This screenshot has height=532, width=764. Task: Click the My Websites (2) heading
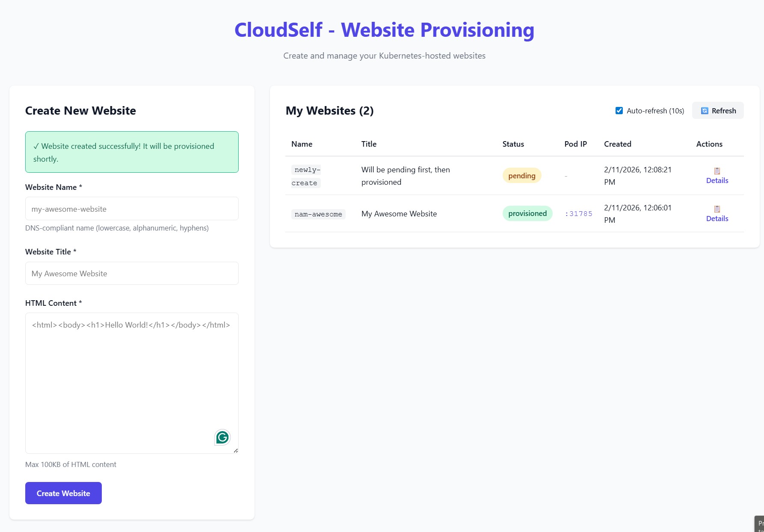(329, 111)
